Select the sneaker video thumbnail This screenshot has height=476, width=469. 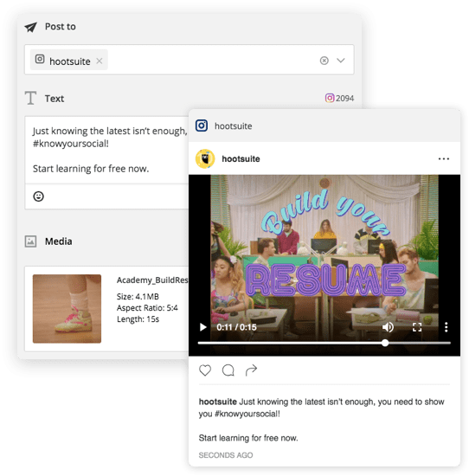[67, 309]
